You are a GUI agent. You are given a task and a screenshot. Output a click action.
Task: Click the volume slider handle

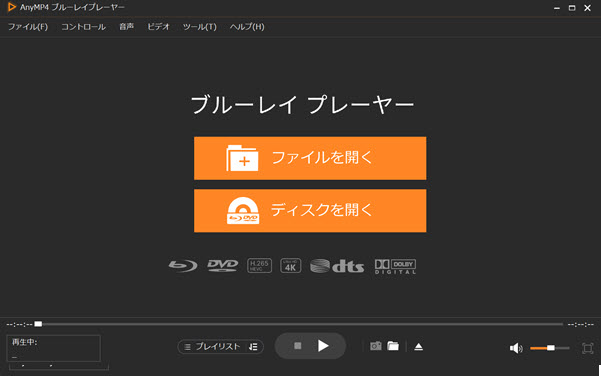pos(551,348)
